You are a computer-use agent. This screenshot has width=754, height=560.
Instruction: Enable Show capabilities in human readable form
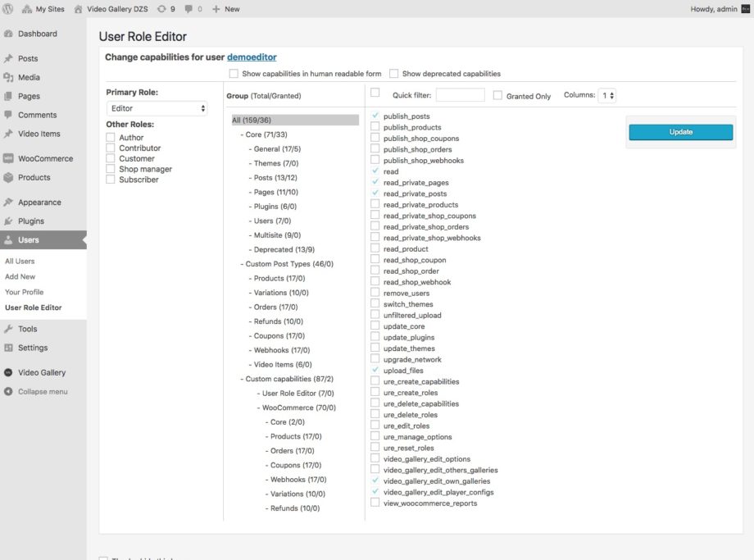[x=234, y=74]
